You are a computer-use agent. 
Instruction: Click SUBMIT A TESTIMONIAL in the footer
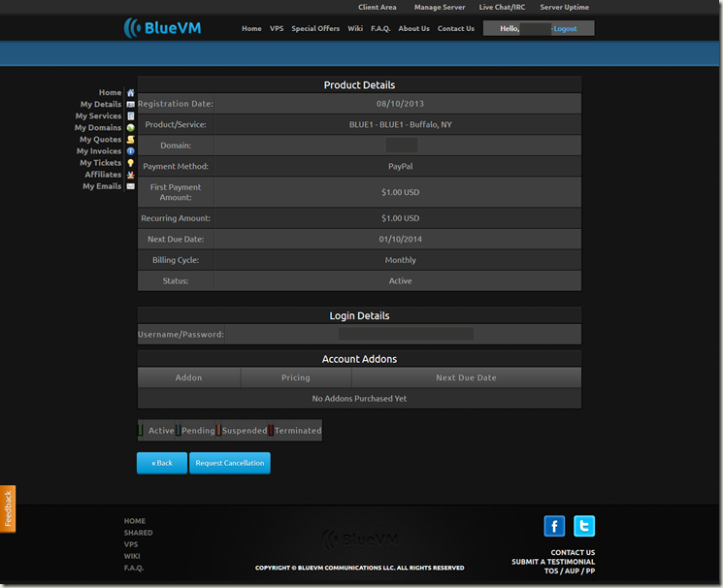click(x=553, y=562)
